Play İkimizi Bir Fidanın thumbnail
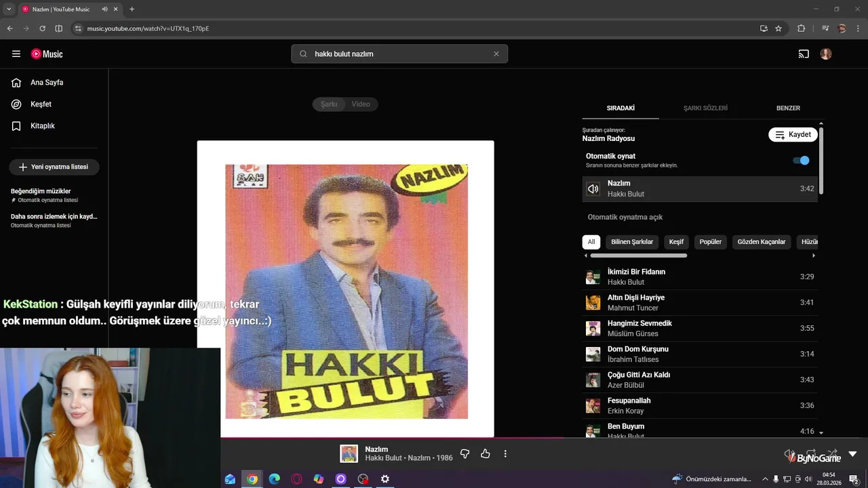868x488 pixels. click(x=593, y=277)
